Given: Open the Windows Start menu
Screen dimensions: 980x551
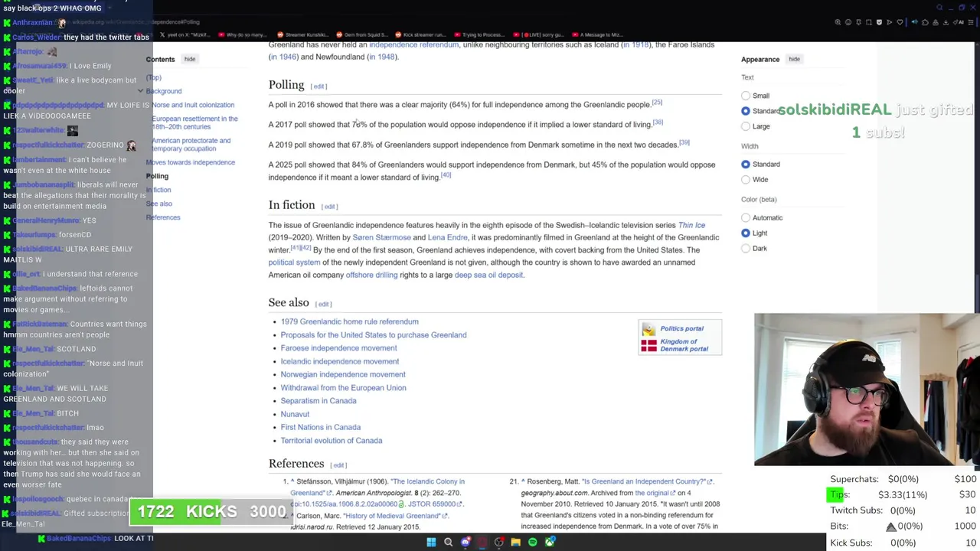Looking at the screenshot, I should pos(431,543).
